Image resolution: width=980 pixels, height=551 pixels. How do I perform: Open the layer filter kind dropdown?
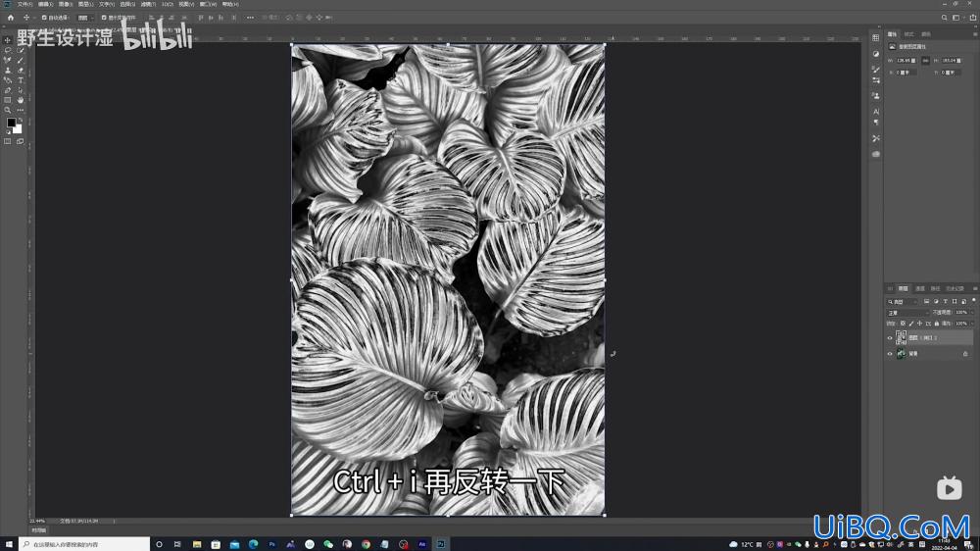(x=904, y=301)
